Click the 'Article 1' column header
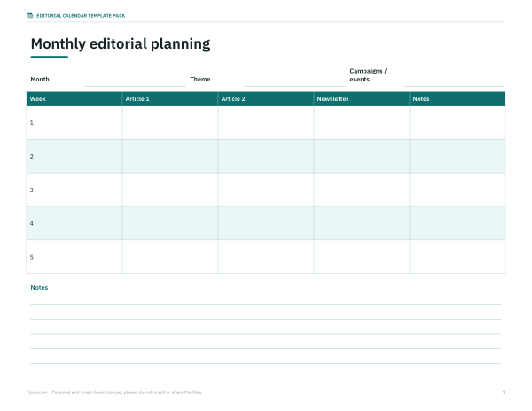The height and width of the screenshot is (411, 532). (x=170, y=99)
